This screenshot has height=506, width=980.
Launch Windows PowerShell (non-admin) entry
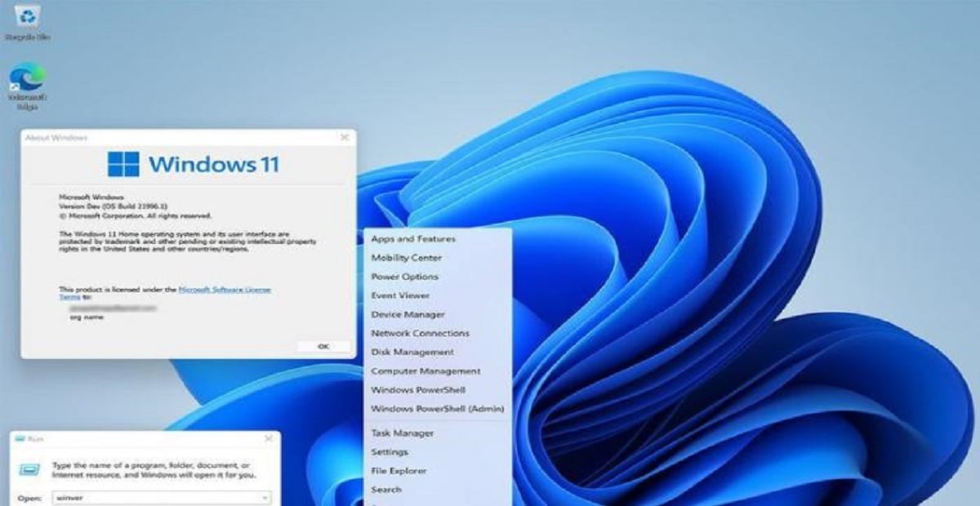pyautogui.click(x=418, y=389)
